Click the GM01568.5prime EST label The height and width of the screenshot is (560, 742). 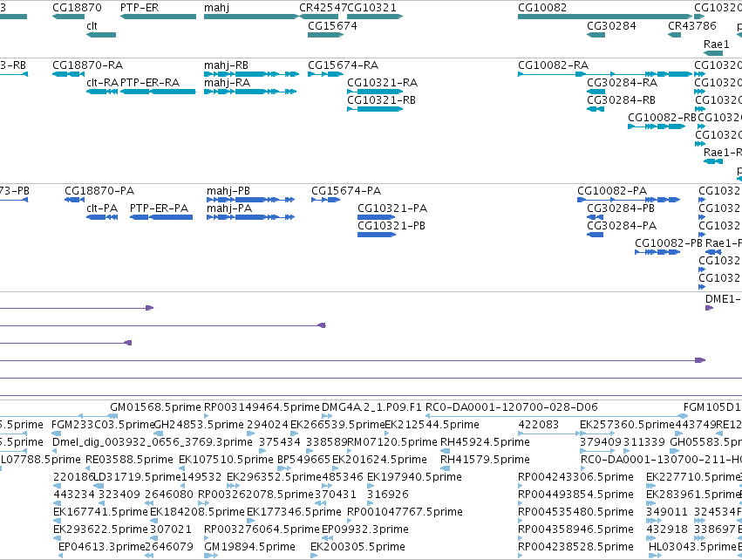click(x=156, y=407)
